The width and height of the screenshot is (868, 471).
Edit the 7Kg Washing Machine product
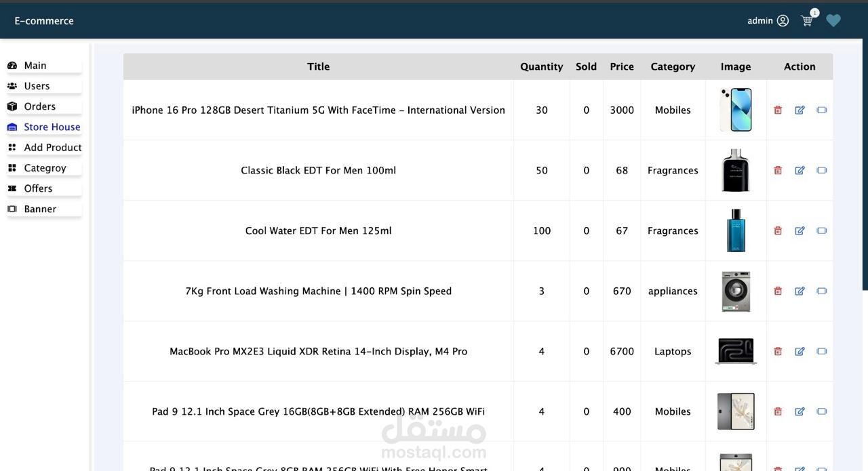pos(800,291)
